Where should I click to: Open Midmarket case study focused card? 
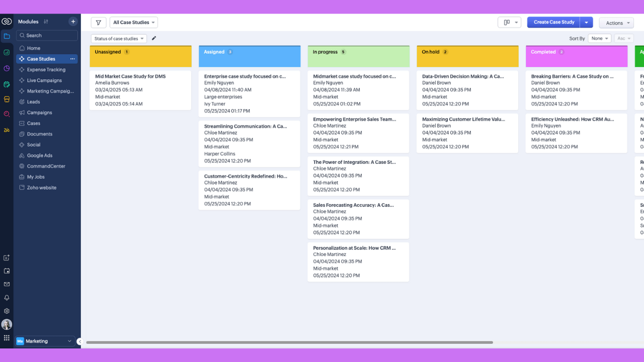point(358,90)
